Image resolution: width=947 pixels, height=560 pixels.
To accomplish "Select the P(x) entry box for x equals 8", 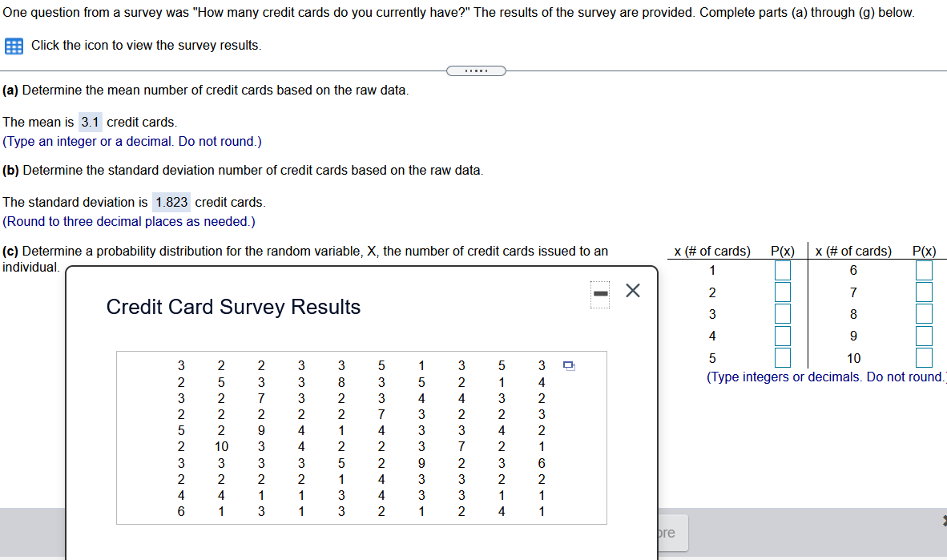I will tap(924, 313).
